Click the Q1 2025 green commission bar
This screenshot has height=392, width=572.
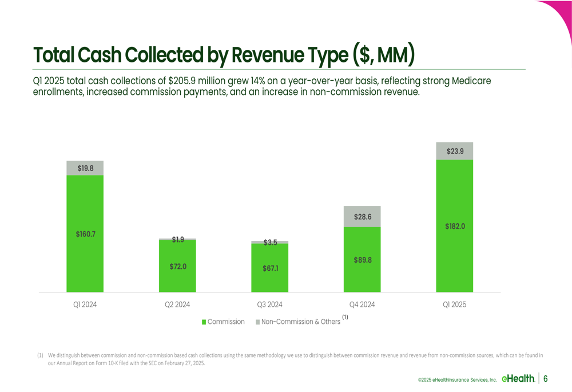455,226
